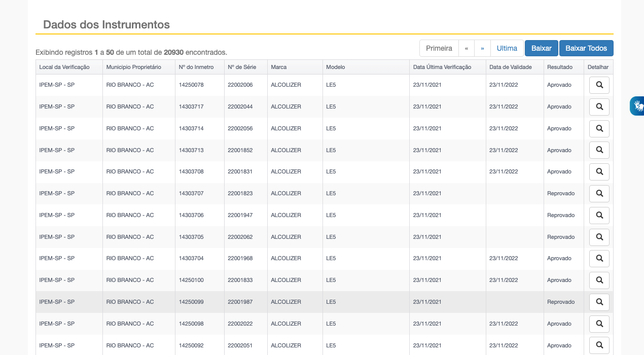The height and width of the screenshot is (355, 644).
Task: Download all records with Baixar Todos
Action: pyautogui.click(x=586, y=48)
